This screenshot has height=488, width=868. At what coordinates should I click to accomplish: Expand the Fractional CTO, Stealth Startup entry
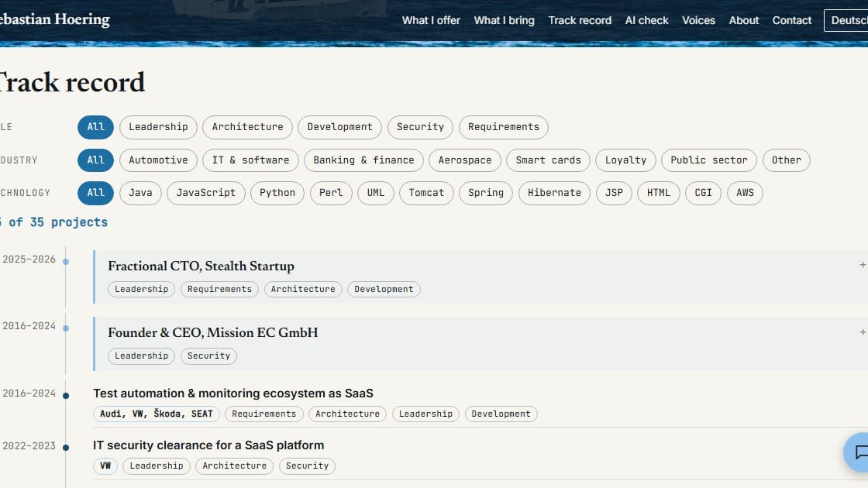pos(863,265)
